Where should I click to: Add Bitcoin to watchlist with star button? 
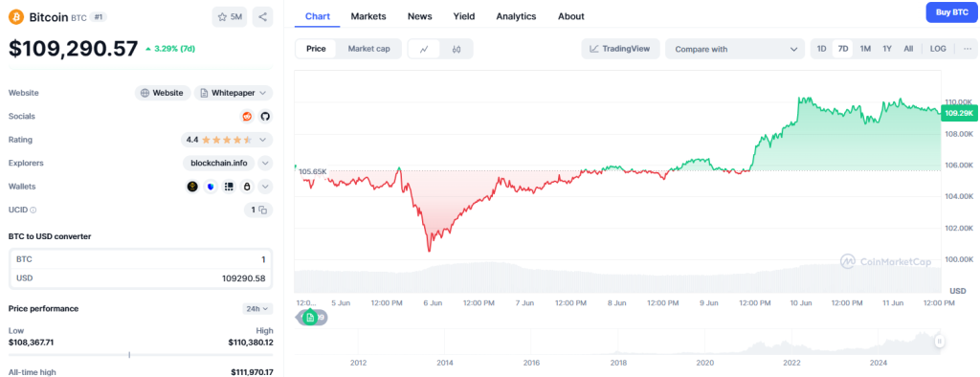pyautogui.click(x=230, y=17)
